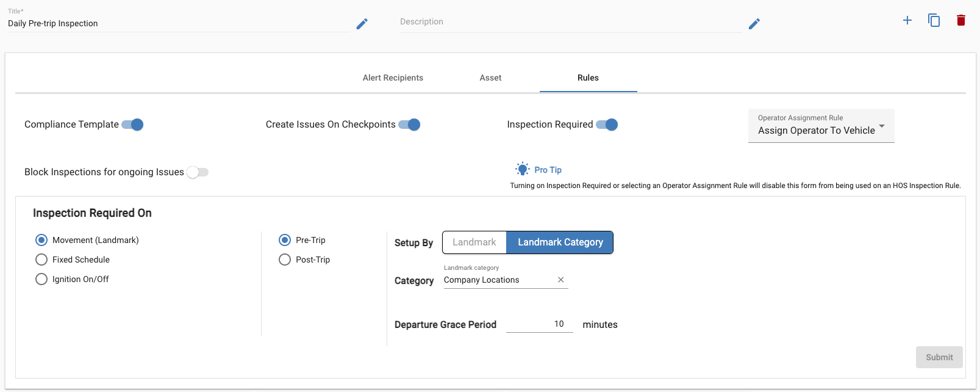Screen dimensions: 980x392
Task: Click the Inspection Required On heading
Action: tap(92, 213)
